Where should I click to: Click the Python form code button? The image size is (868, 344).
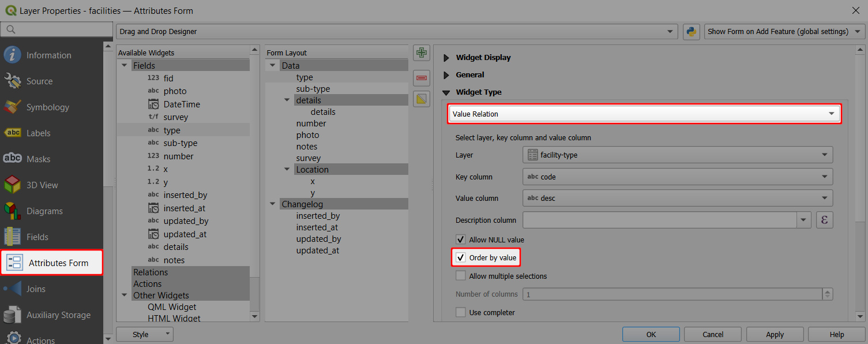[692, 31]
